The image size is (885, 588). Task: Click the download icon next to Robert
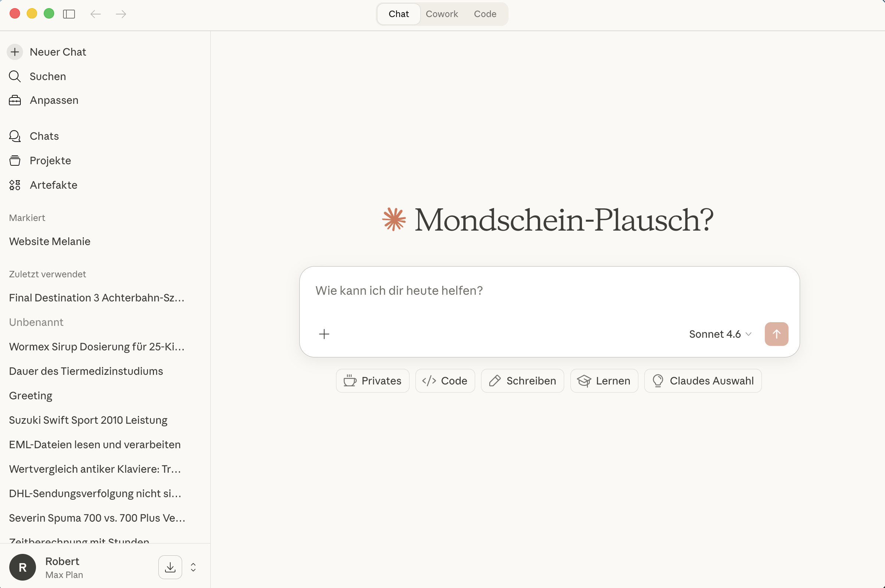[x=170, y=567]
